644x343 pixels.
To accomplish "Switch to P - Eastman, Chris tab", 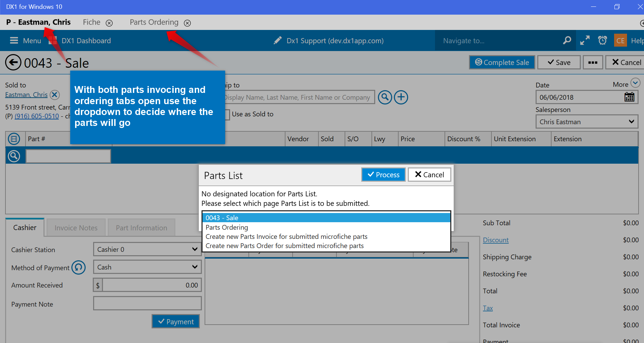I will click(x=38, y=22).
